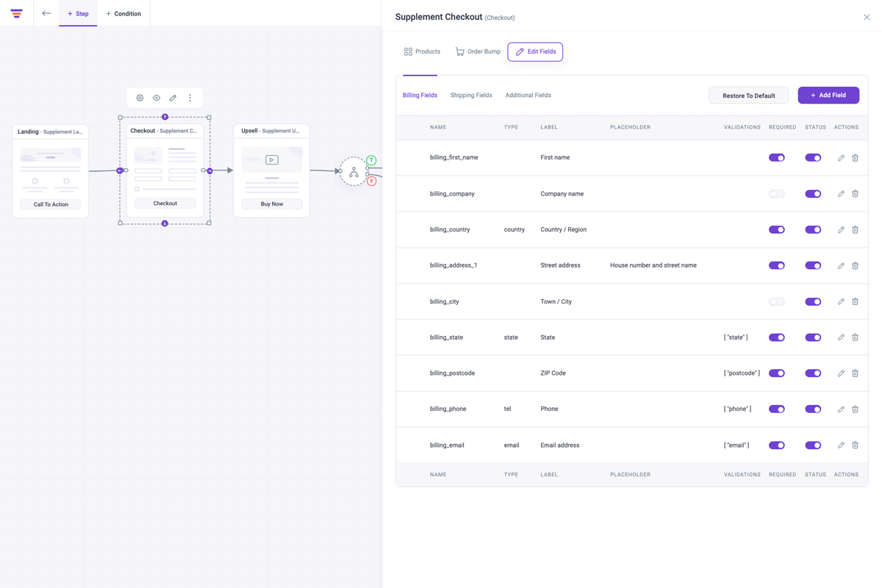Click the ["postcode"] validation cell
The image size is (882, 588).
[742, 373]
